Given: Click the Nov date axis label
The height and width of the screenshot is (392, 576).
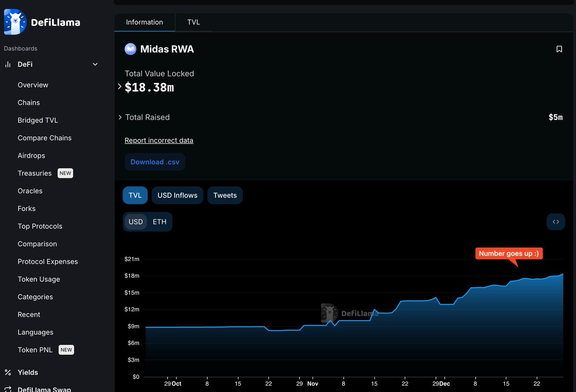Looking at the screenshot, I should 312,384.
